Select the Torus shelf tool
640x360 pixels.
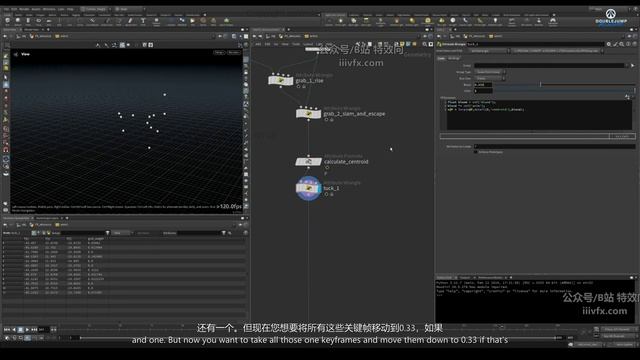coord(39,22)
